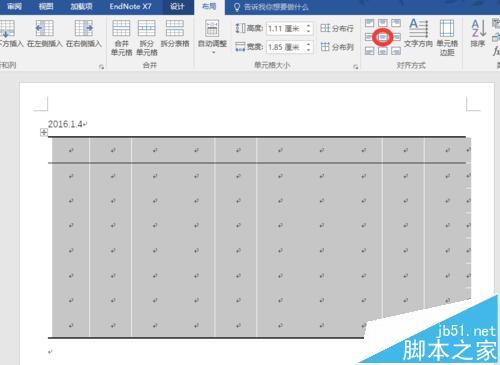Switch to the Design (设计) tab
Viewport: 500px width, 365px height.
tap(177, 6)
